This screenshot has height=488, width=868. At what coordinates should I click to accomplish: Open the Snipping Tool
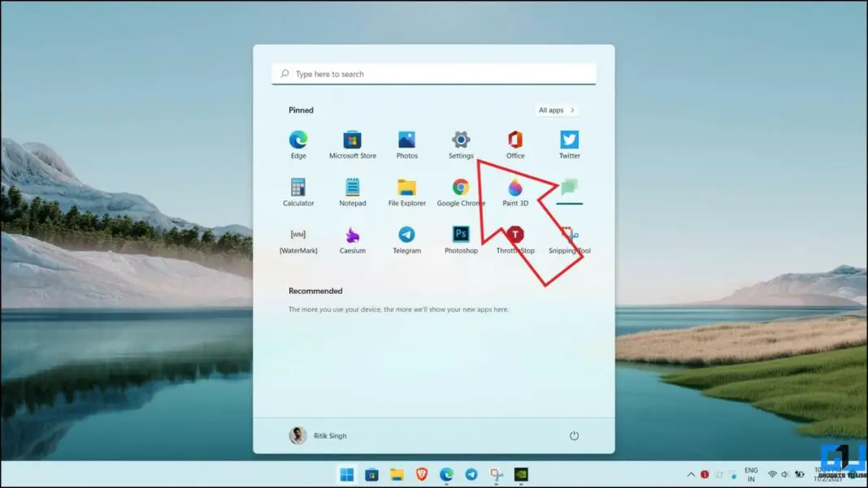(x=569, y=237)
